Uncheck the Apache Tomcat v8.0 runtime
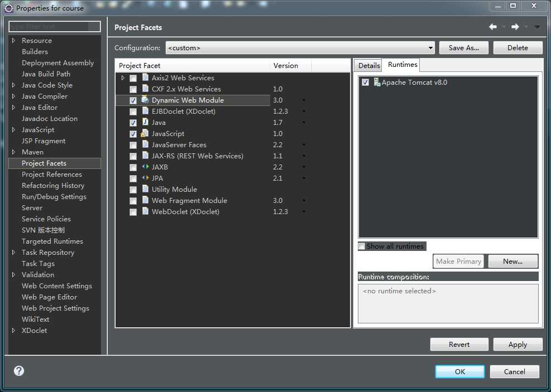This screenshot has height=392, width=551. 366,83
